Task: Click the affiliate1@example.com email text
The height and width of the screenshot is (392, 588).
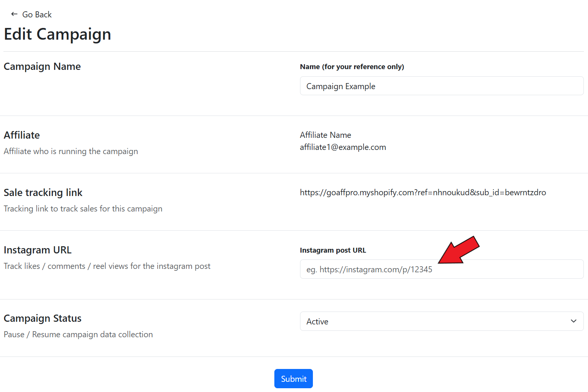Action: 343,147
